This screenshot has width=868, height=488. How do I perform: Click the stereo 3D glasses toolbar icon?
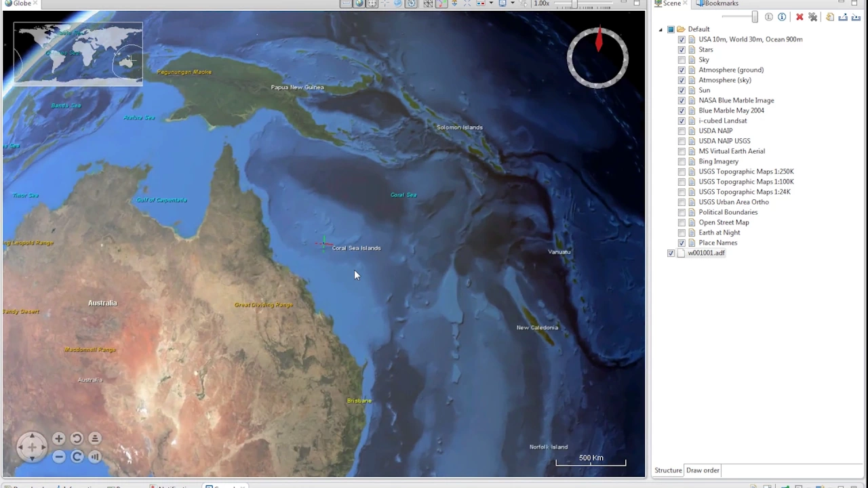(x=480, y=3)
